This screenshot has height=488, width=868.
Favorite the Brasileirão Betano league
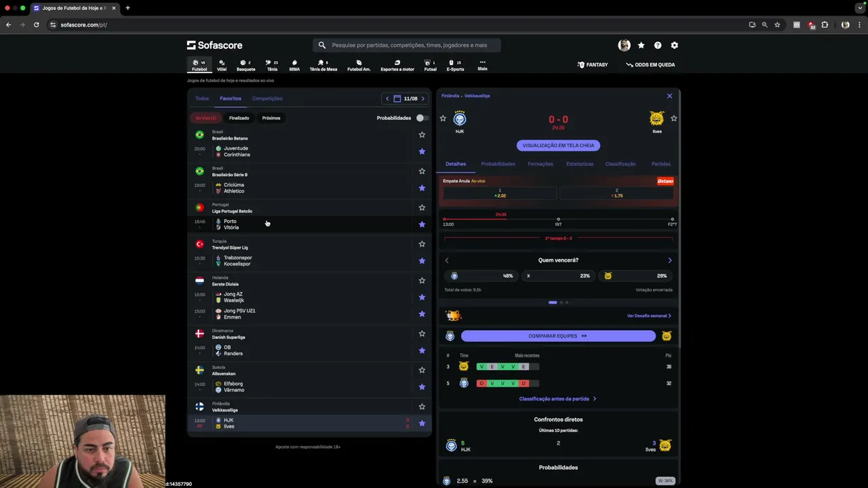[x=422, y=135]
